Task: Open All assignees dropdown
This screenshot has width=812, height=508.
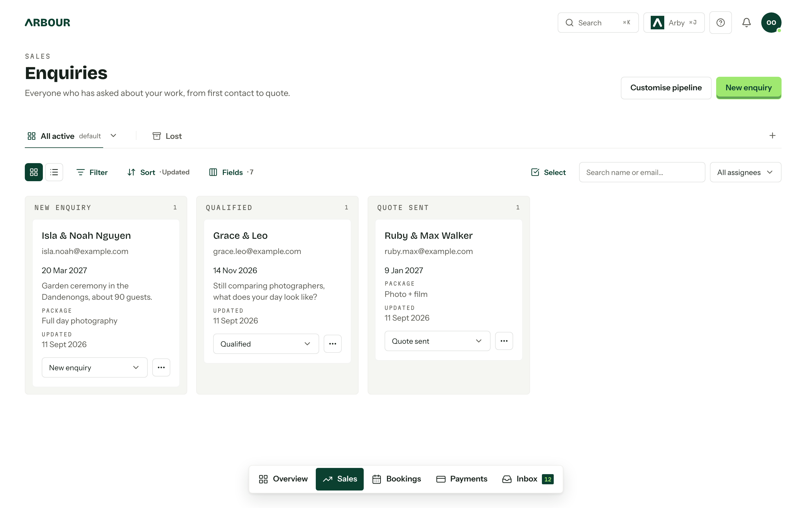Action: [x=745, y=172]
